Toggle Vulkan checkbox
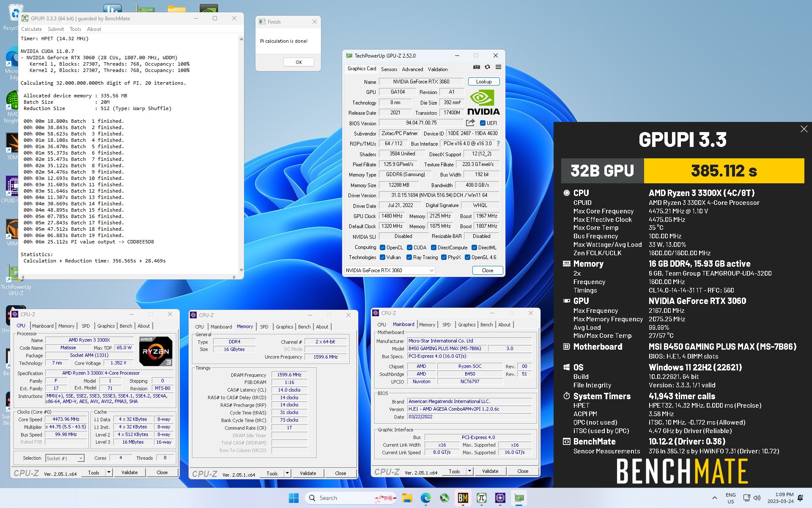 point(382,257)
